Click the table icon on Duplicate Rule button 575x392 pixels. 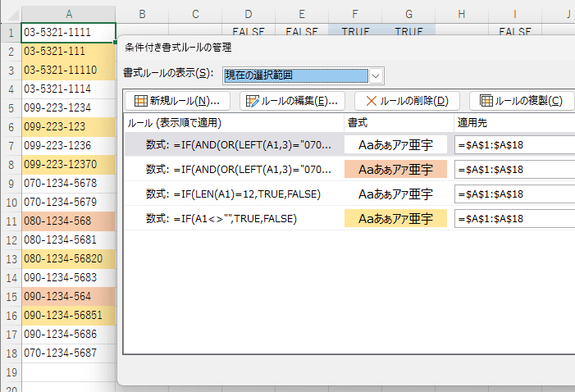(x=486, y=101)
